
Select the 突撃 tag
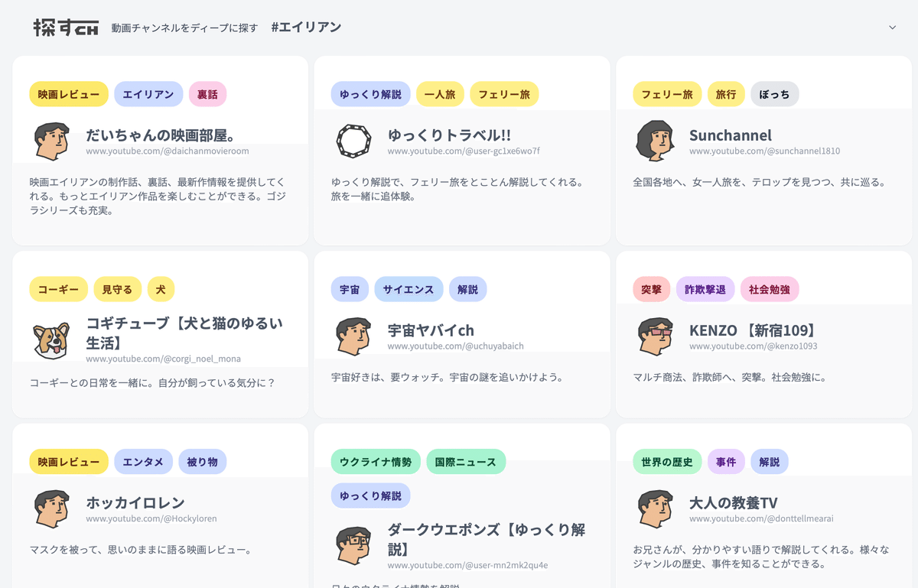point(651,289)
